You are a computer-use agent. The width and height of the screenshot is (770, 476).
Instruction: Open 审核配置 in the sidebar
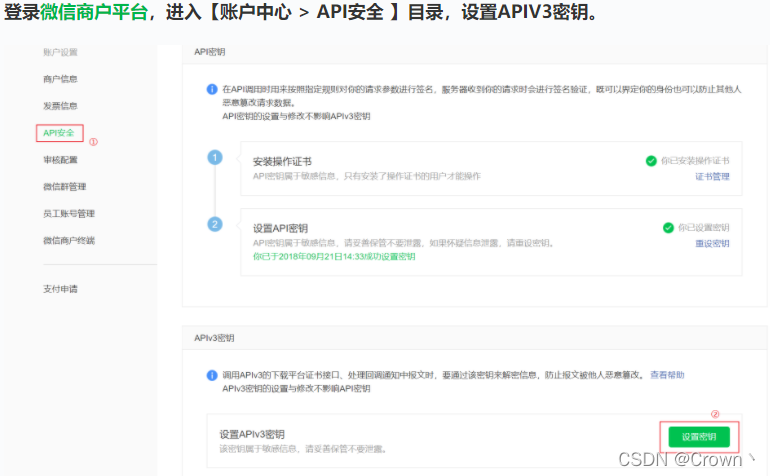(x=60, y=160)
